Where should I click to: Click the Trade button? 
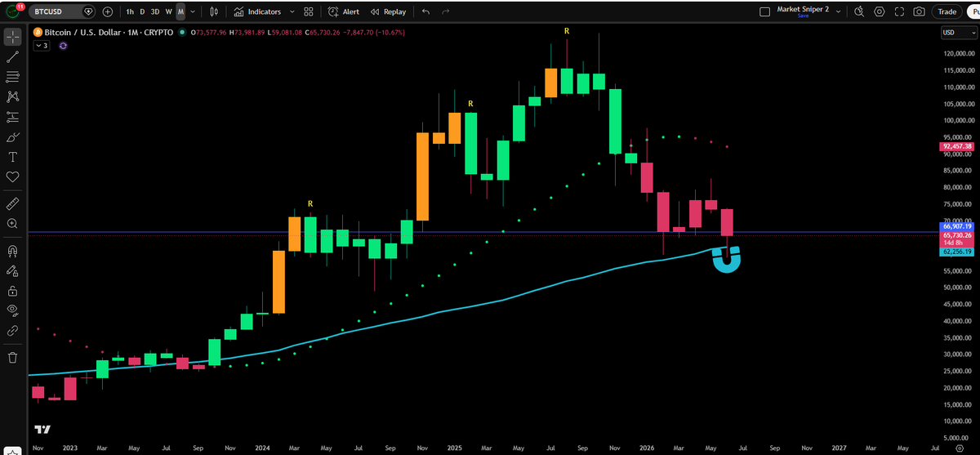tap(947, 11)
